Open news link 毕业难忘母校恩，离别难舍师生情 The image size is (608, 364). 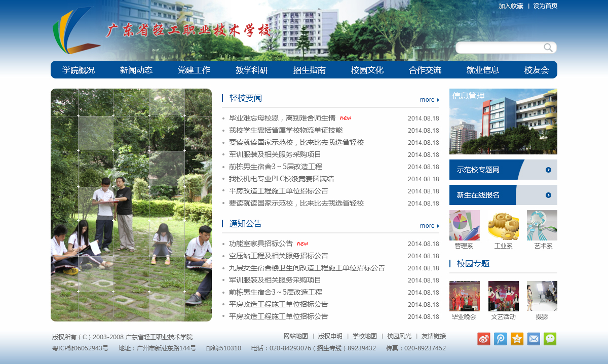pyautogui.click(x=282, y=118)
